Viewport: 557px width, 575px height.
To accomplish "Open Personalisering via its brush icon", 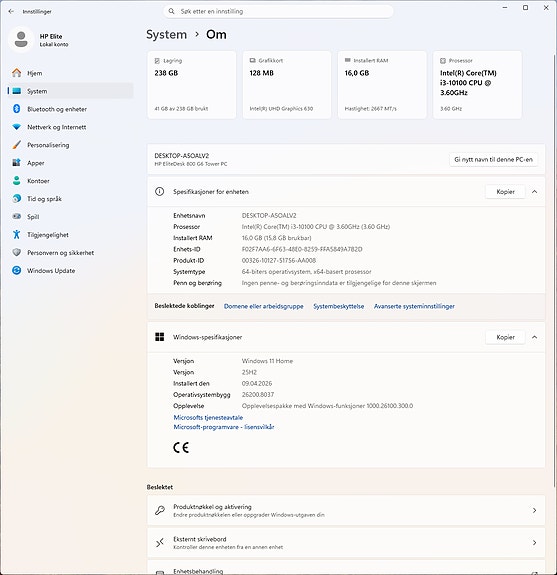I will point(17,145).
